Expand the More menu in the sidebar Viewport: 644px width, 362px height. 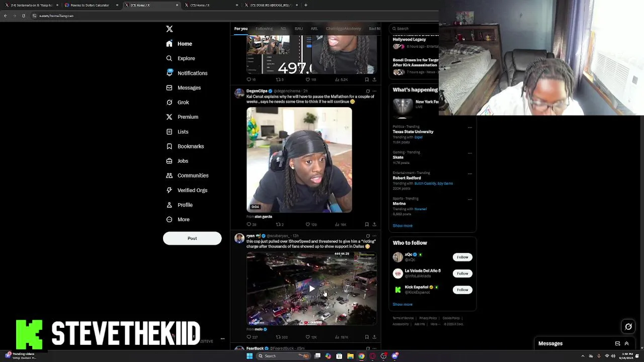point(178,219)
